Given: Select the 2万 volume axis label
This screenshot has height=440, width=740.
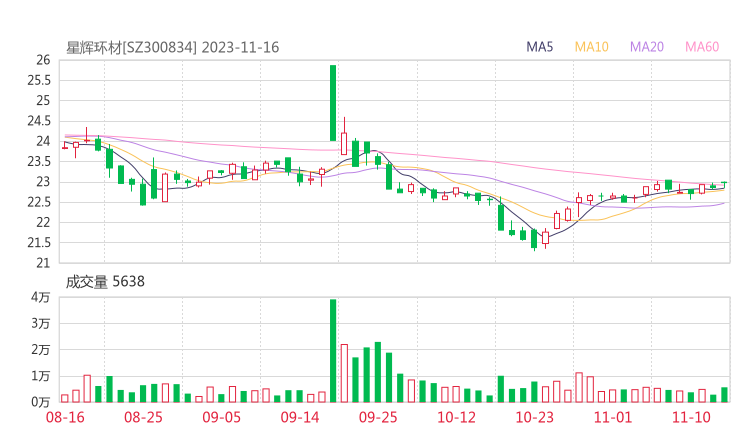Looking at the screenshot, I should [41, 350].
